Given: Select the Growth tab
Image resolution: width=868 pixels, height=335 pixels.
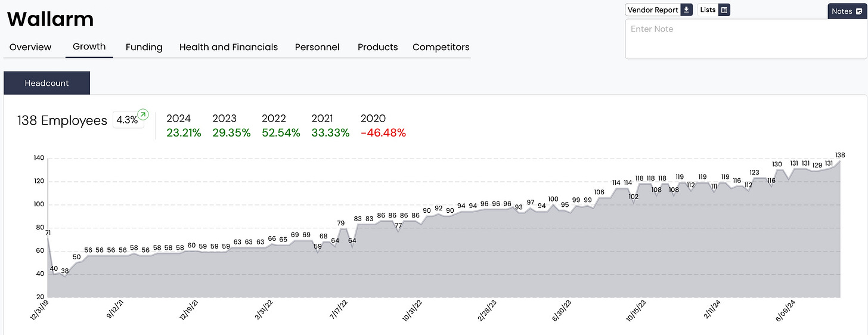Looking at the screenshot, I should coord(89,46).
